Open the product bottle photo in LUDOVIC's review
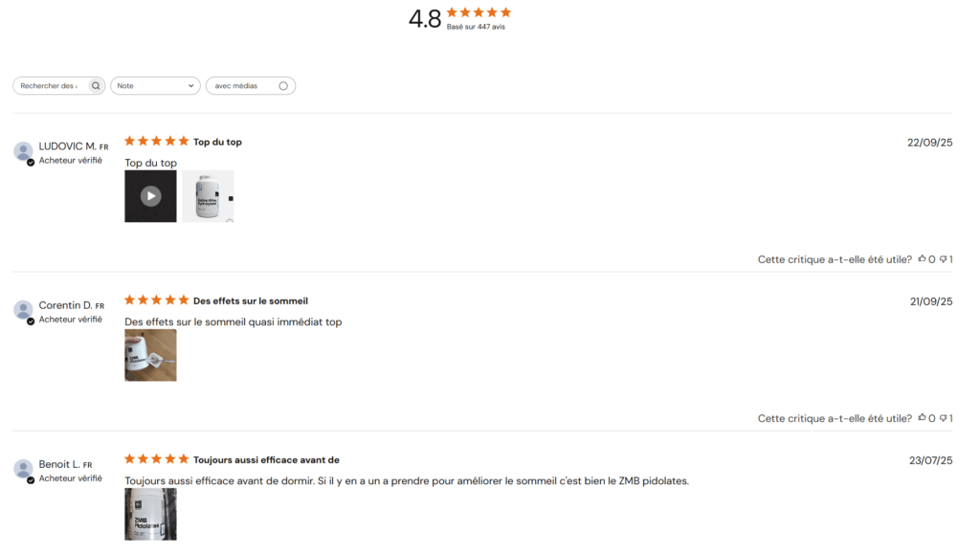980x556 pixels. (208, 196)
